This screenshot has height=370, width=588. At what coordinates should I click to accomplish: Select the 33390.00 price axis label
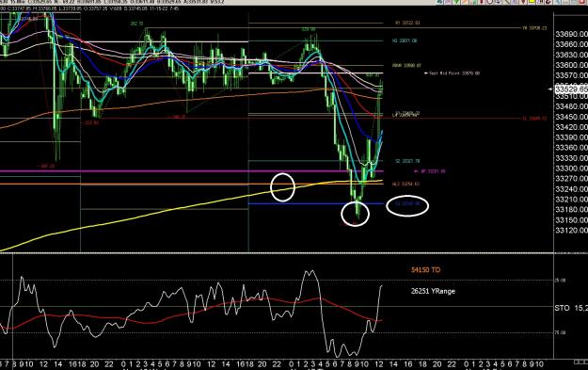[x=571, y=137]
